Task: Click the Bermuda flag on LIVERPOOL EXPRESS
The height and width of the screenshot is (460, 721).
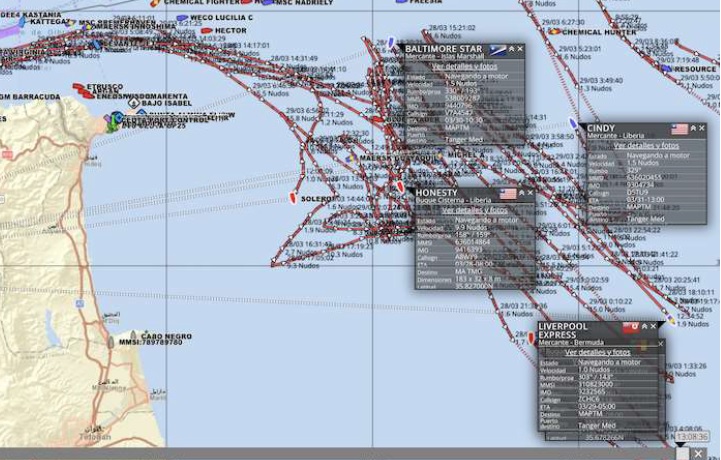Action: (631, 327)
